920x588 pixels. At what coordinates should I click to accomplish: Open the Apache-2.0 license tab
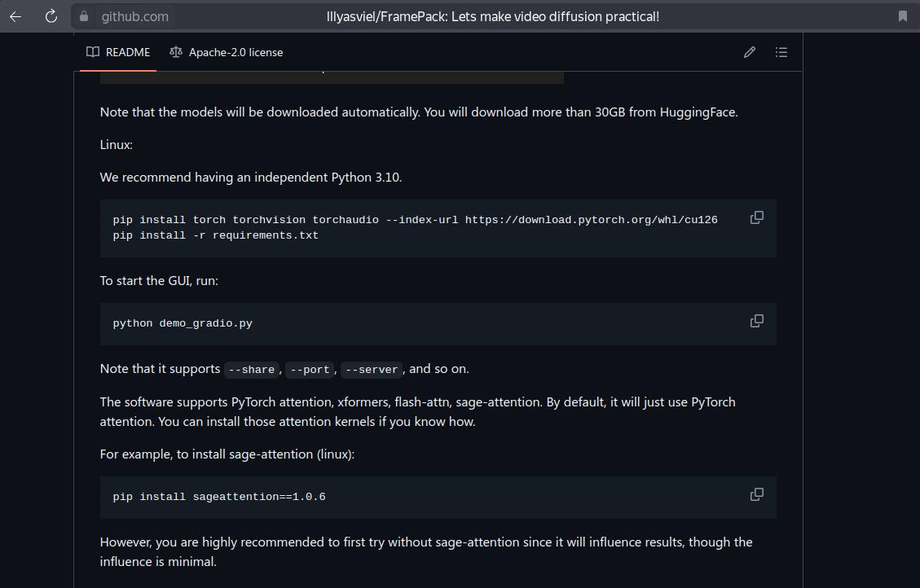click(x=226, y=52)
